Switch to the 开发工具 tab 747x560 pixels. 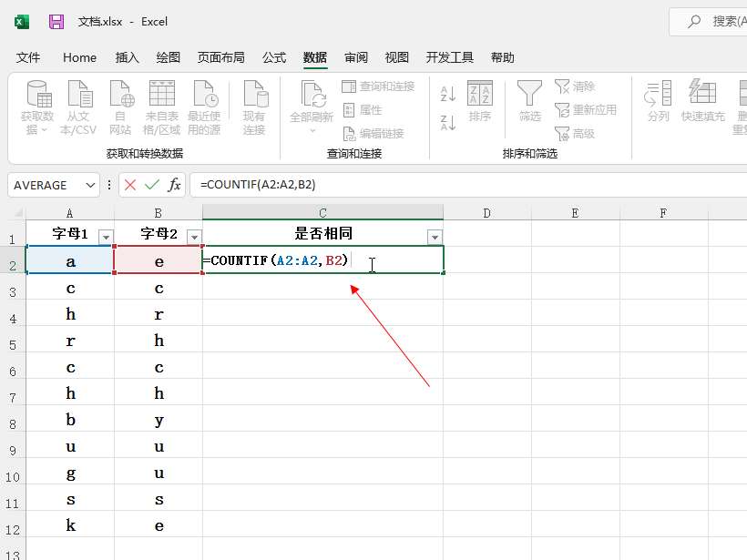pos(450,57)
